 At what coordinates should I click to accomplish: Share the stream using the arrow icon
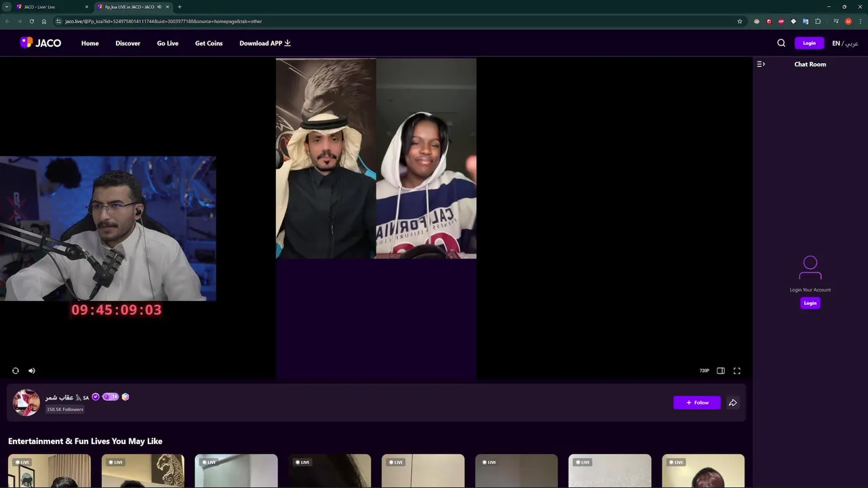coord(733,403)
